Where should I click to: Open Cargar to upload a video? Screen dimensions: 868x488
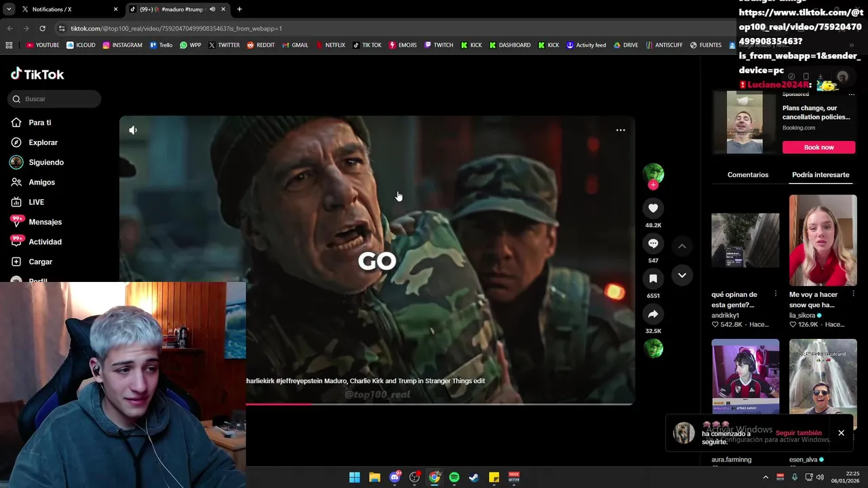[x=40, y=262]
